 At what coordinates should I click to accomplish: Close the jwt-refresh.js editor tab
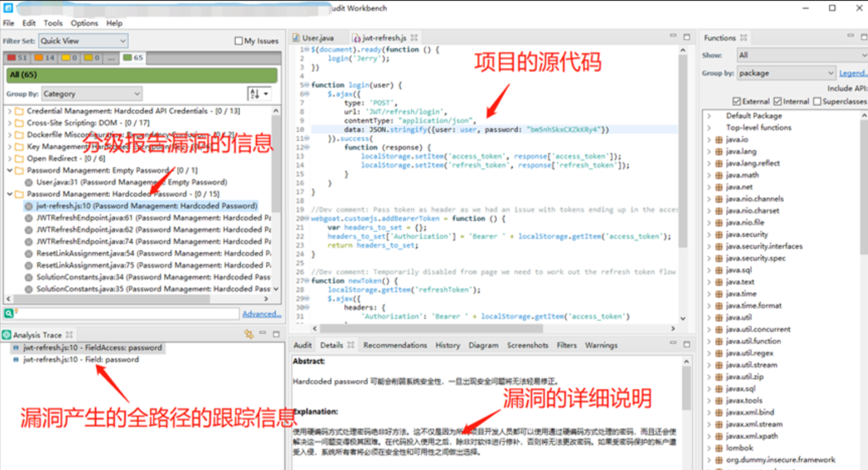414,38
